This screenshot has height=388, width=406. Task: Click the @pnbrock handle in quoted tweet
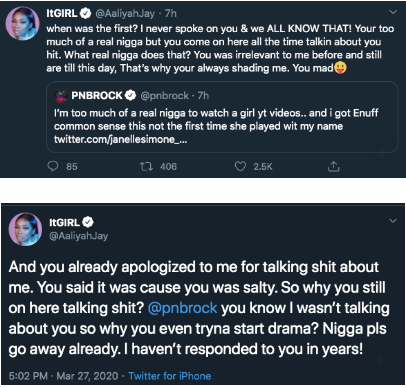click(x=164, y=96)
